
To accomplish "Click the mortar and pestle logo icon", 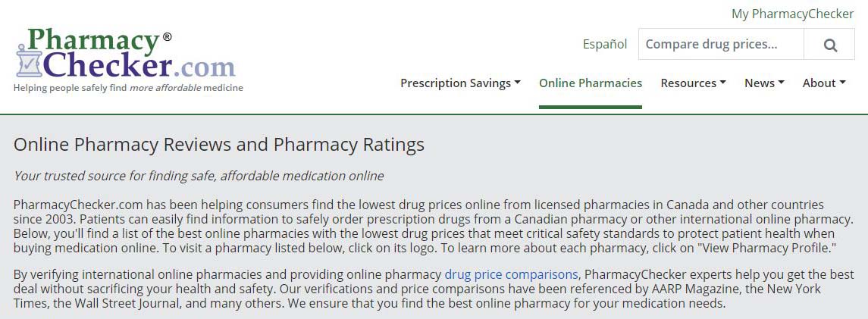I will 29,61.
